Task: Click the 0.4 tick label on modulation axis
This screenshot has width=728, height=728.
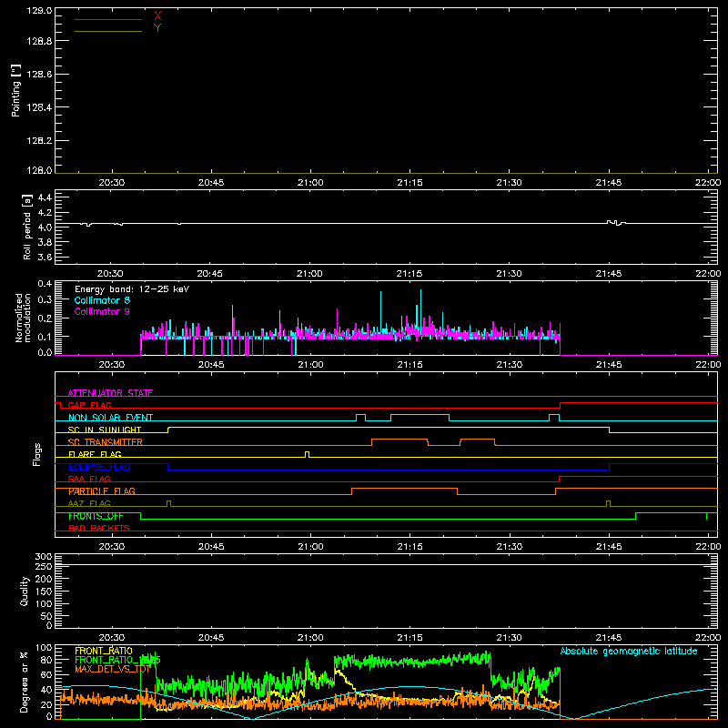Action: [45, 284]
